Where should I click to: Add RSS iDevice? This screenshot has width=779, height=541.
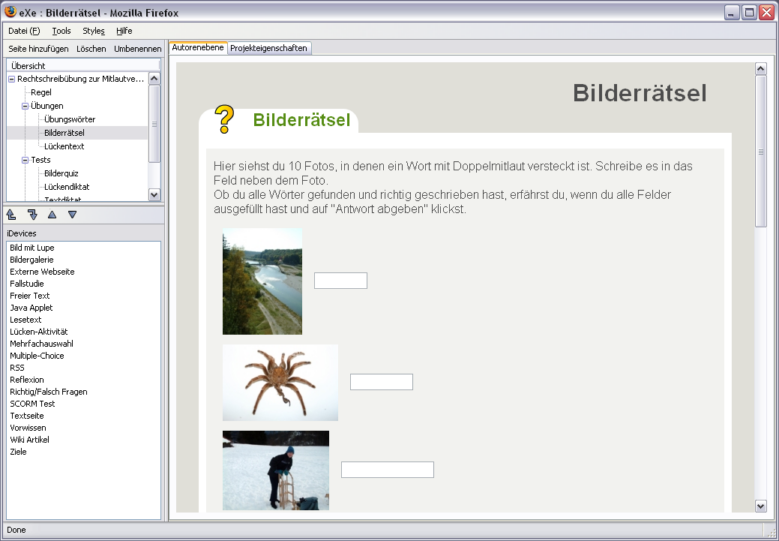pyautogui.click(x=17, y=368)
